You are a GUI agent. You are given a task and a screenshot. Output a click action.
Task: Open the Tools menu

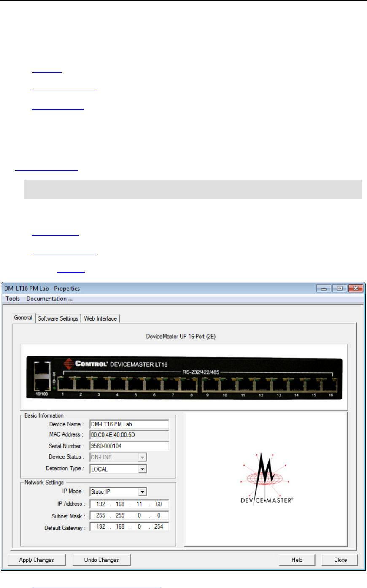coord(13,299)
